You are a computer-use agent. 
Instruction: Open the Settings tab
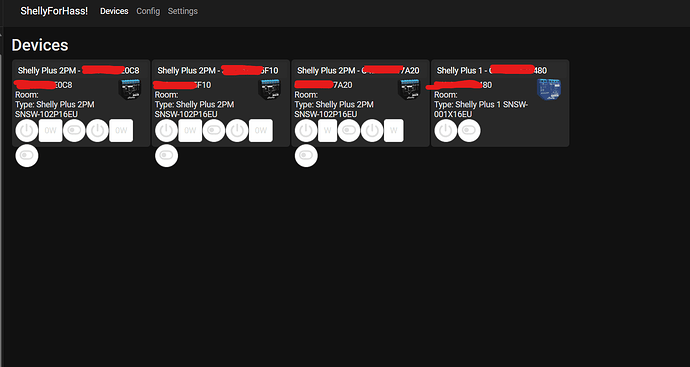[x=183, y=11]
